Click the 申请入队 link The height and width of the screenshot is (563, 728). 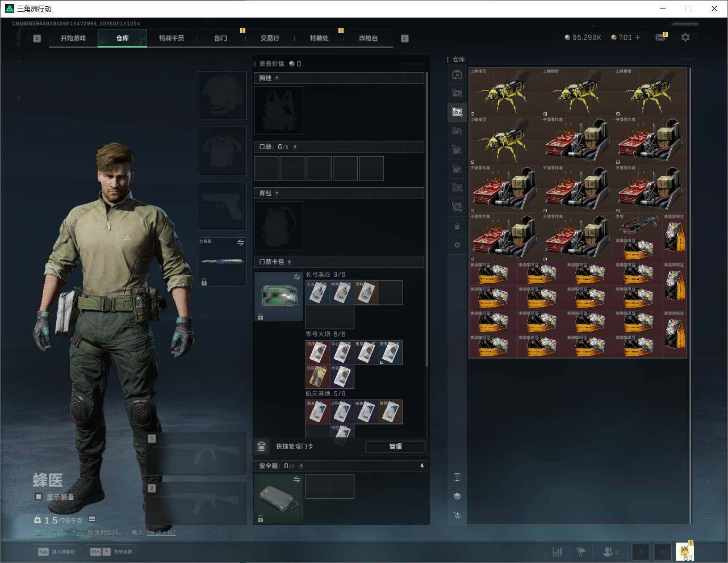(161, 533)
